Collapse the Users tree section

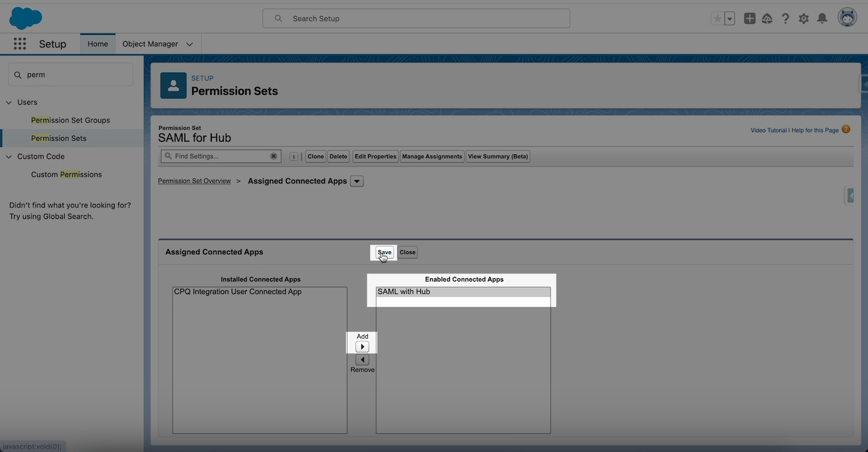point(9,102)
